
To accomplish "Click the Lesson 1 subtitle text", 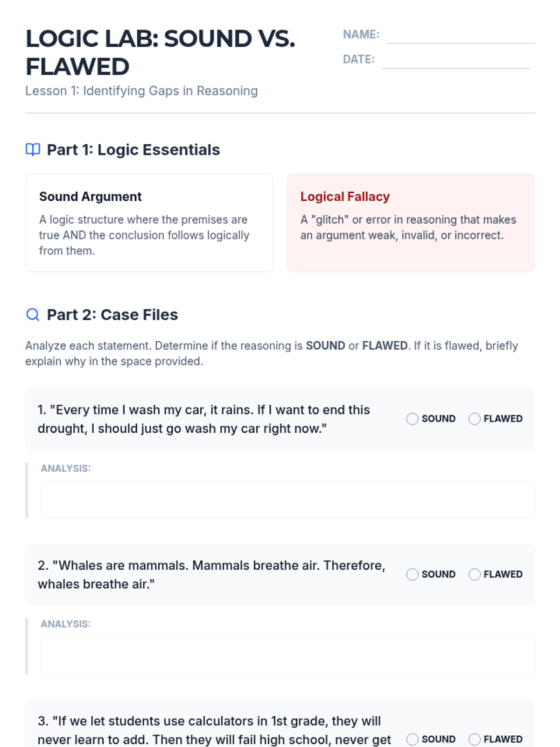I will tap(141, 91).
